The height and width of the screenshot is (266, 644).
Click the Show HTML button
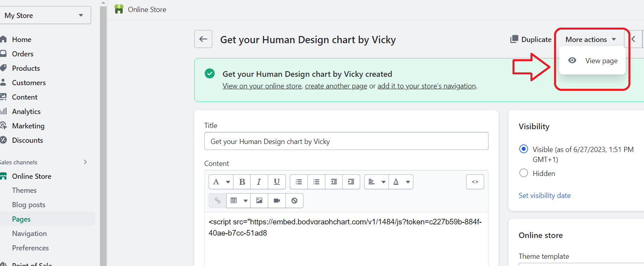pos(475,182)
